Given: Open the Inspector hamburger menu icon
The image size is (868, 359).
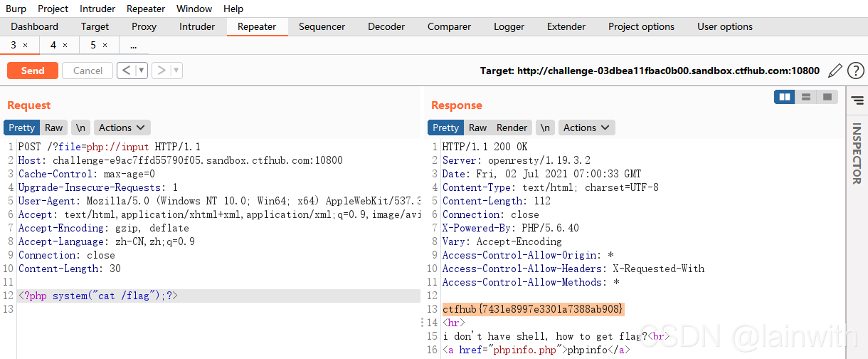Looking at the screenshot, I should point(857,101).
